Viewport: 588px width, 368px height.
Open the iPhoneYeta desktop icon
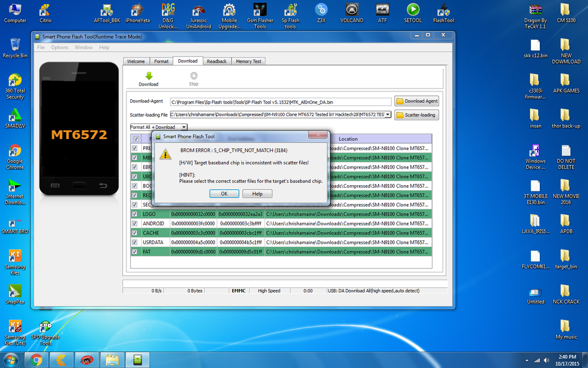tap(137, 14)
